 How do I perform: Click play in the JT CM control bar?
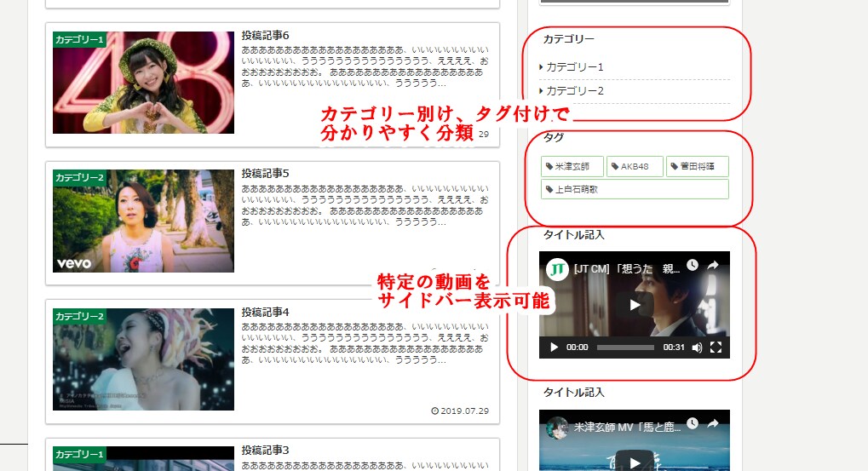[x=554, y=348]
